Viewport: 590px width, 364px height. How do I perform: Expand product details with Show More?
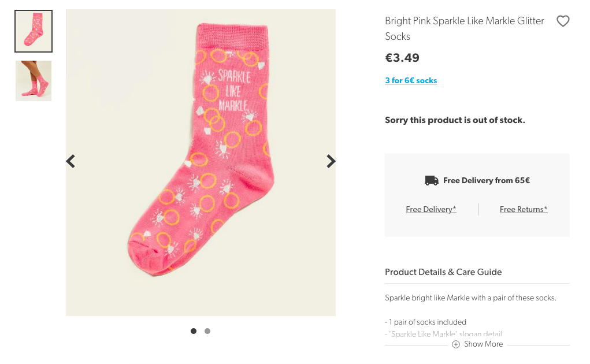click(483, 344)
